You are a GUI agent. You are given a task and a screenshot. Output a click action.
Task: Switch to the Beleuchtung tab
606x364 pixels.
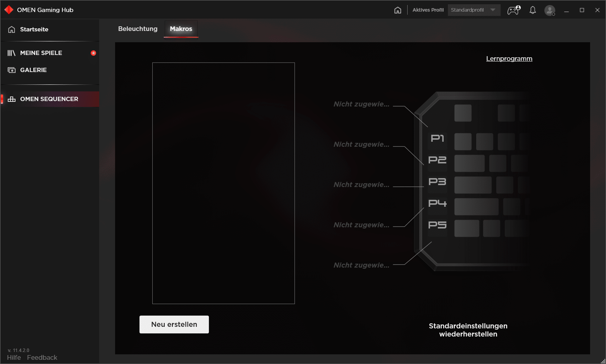[x=138, y=29]
